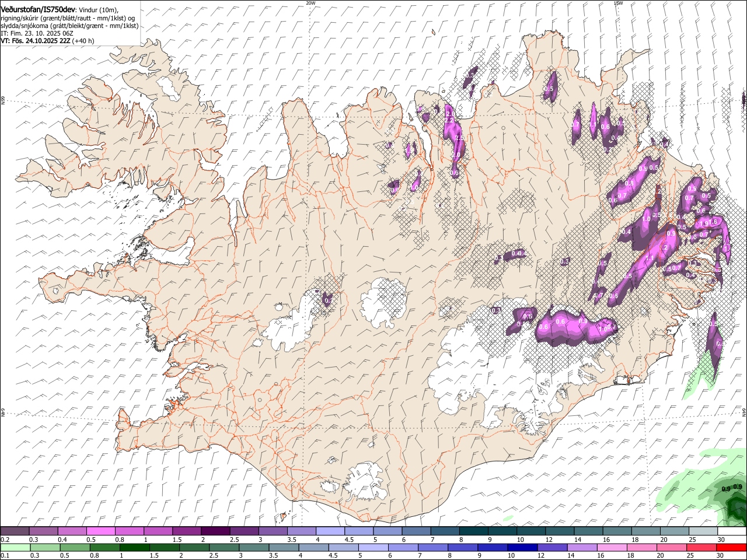Screen dimensions: 747x560
Task: Pick the pale green 0.1 swatch on the rain scale
Action: pos(15,548)
